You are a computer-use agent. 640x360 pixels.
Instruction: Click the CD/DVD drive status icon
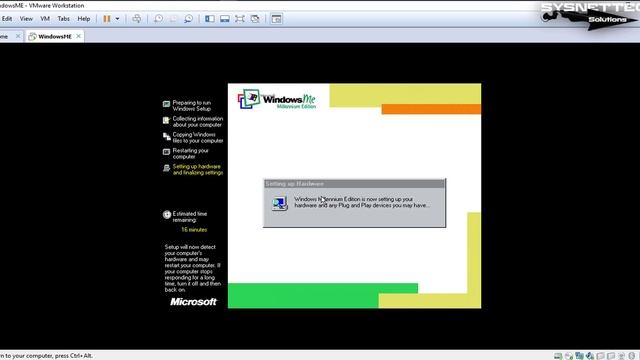[x=569, y=356]
